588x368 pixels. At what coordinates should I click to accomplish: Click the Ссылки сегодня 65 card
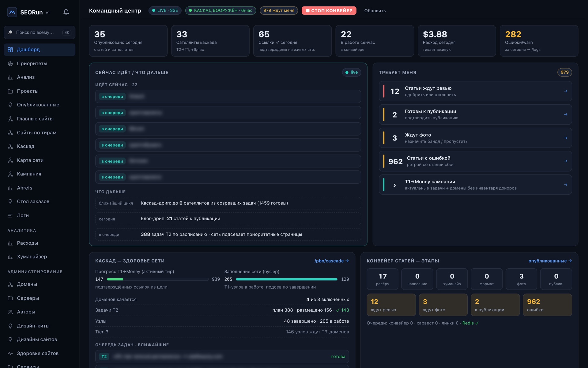pyautogui.click(x=292, y=41)
